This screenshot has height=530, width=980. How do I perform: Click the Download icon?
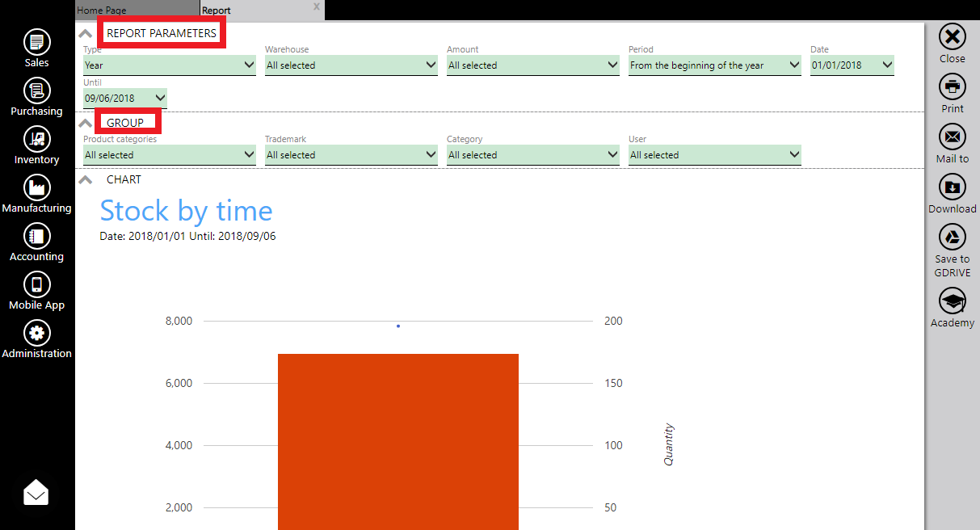(x=953, y=187)
